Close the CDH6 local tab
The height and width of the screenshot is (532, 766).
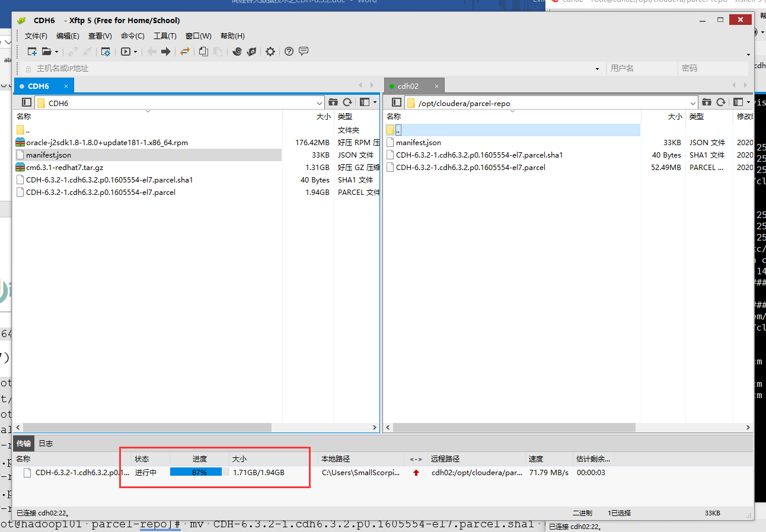[x=66, y=86]
